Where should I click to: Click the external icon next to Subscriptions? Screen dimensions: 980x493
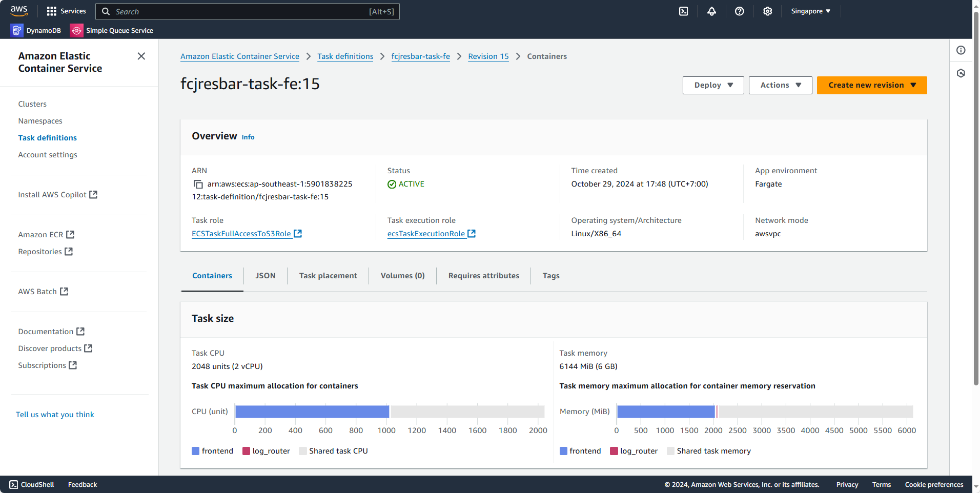click(x=73, y=365)
